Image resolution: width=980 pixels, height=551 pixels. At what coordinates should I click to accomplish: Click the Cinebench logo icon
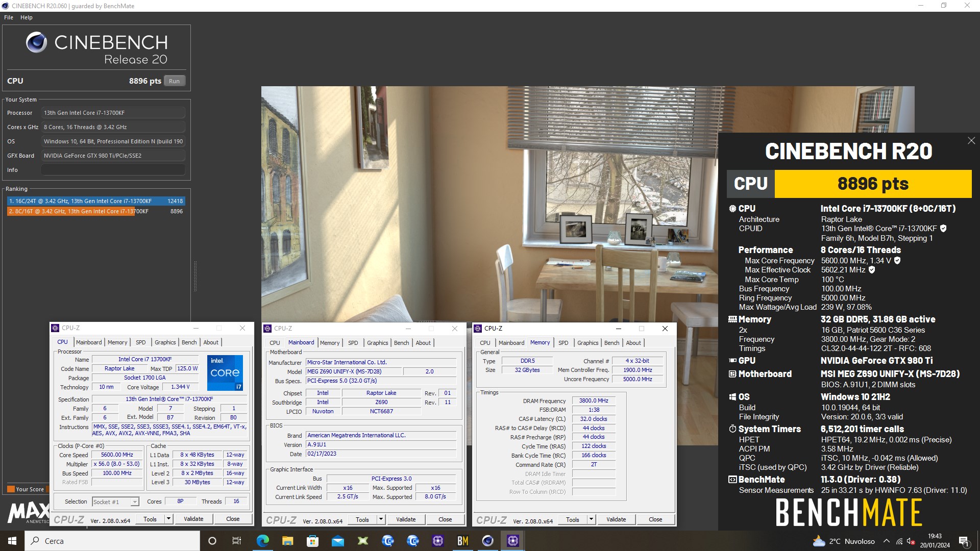(36, 42)
